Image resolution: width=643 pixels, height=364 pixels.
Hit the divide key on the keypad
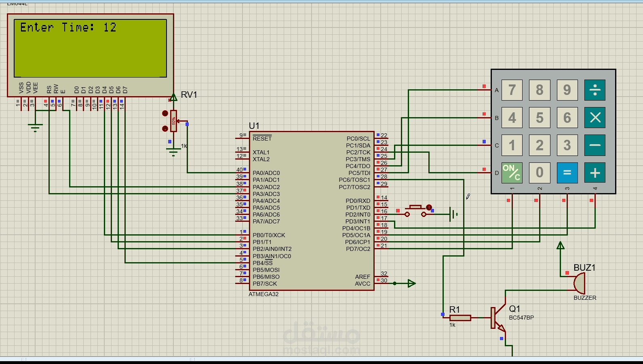pos(595,90)
